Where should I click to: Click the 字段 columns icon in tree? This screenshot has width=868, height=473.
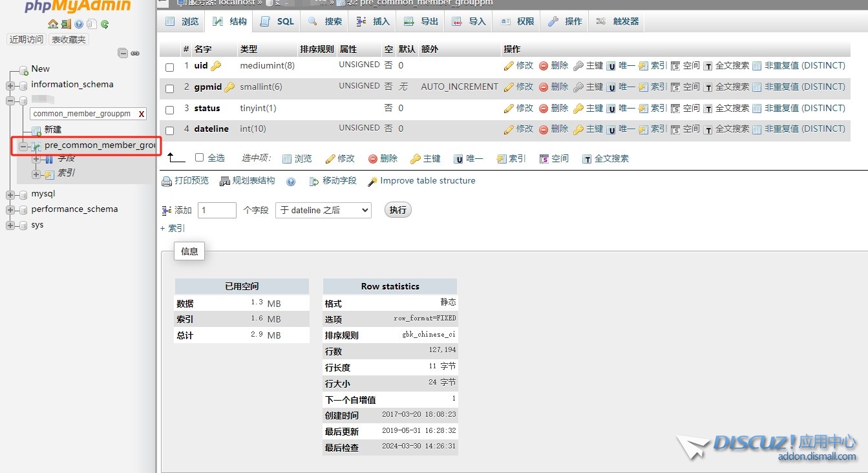(49, 159)
